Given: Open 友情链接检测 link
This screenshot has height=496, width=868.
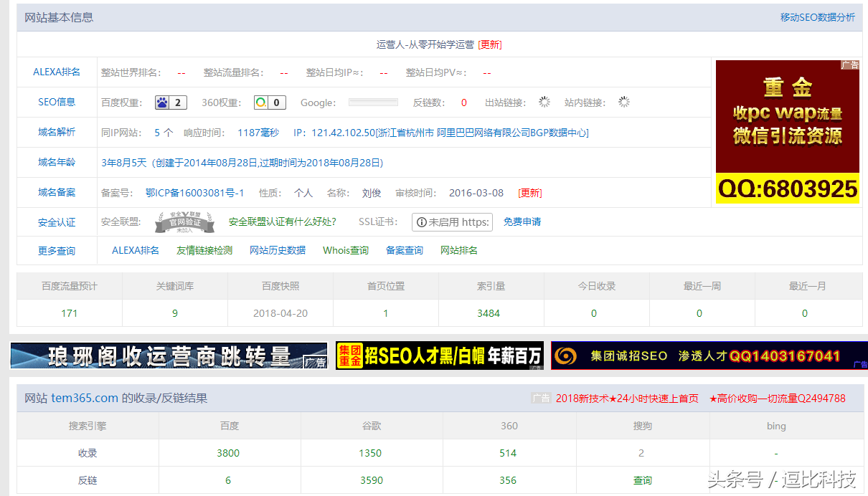Looking at the screenshot, I should pyautogui.click(x=204, y=250).
